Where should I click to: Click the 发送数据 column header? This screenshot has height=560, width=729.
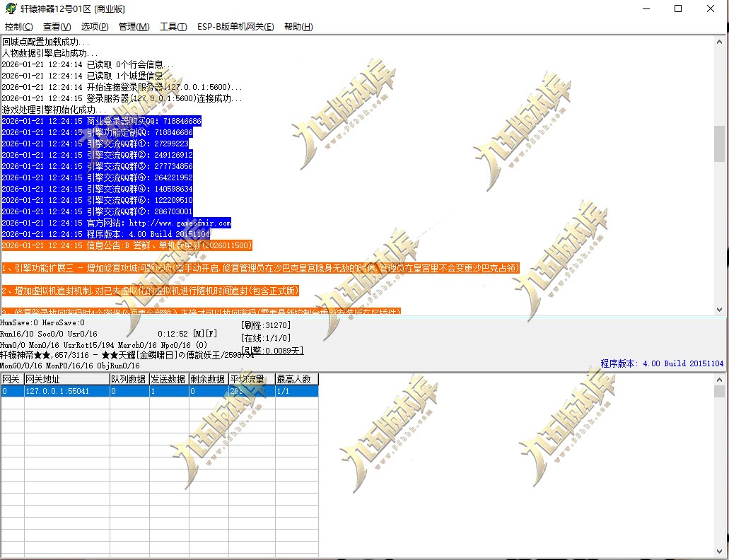coord(169,379)
